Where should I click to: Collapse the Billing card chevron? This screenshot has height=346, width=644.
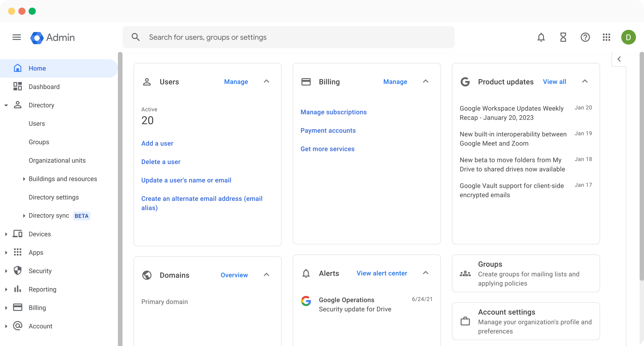click(x=426, y=81)
